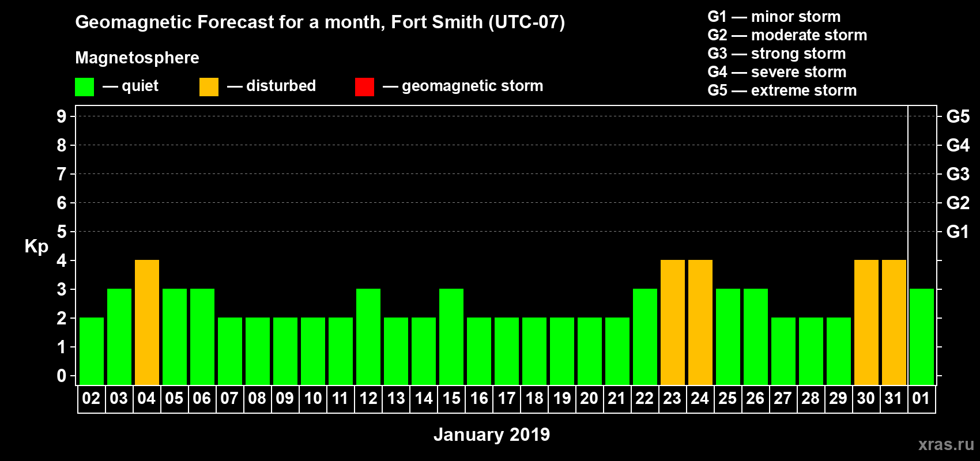
Task: Click the date label 21
Action: click(x=617, y=399)
